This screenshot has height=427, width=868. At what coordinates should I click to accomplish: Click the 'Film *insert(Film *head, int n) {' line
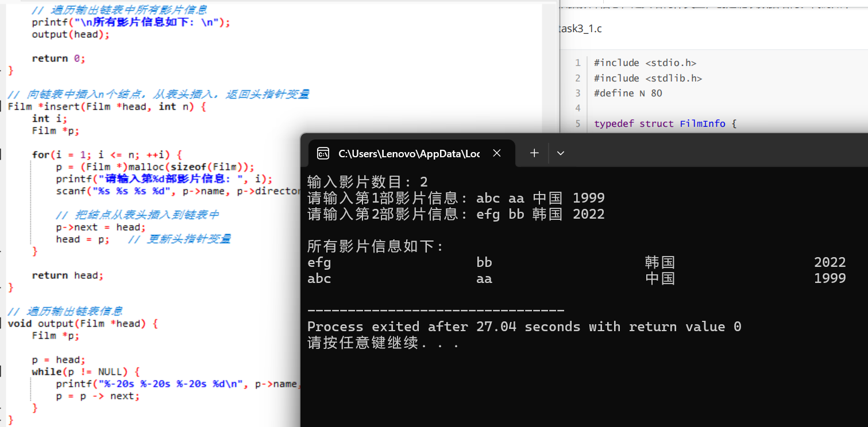pyautogui.click(x=106, y=106)
